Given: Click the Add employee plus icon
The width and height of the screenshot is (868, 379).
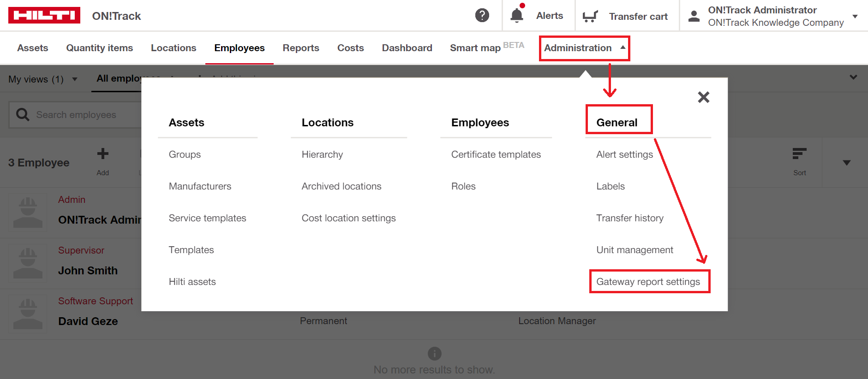Looking at the screenshot, I should click(x=103, y=154).
